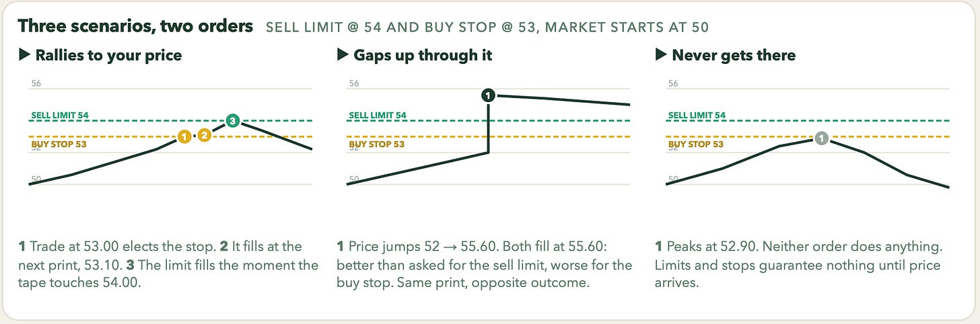The width and height of the screenshot is (980, 324).
Task: Click 'BUY STOP 53' label in middle chart
Action: pyautogui.click(x=376, y=144)
